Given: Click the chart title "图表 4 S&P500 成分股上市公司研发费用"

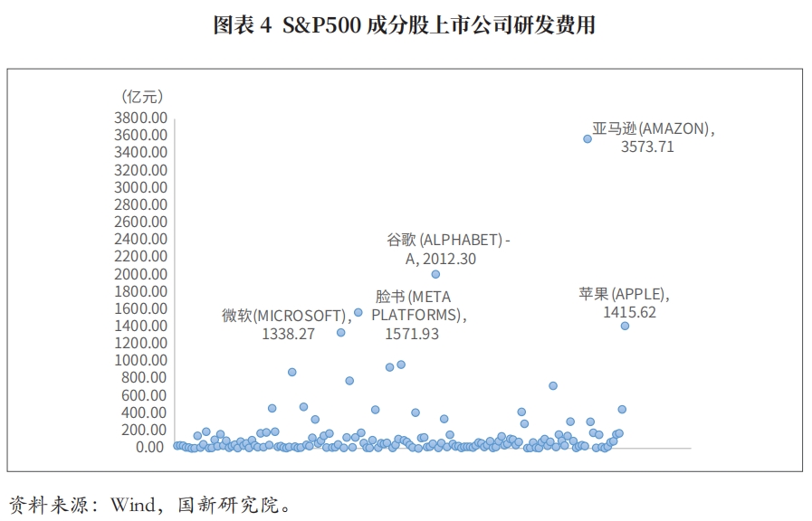Looking at the screenshot, I should 405,25.
